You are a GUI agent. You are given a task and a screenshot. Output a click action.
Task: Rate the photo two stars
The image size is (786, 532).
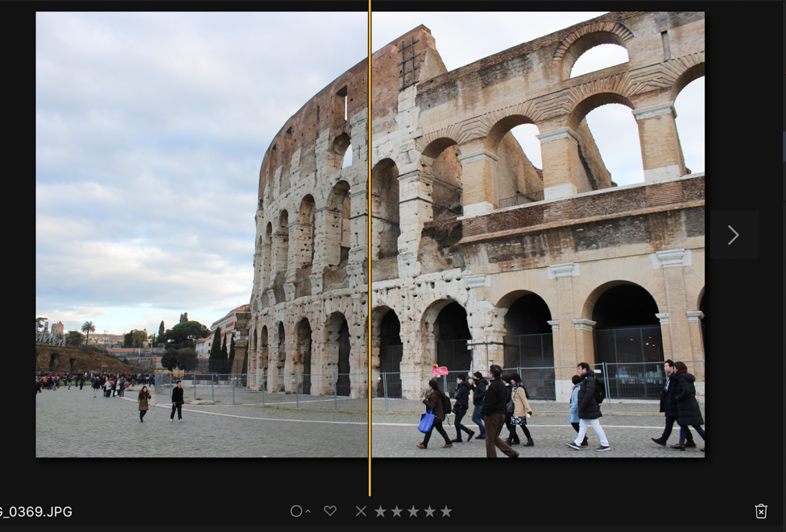pos(397,511)
